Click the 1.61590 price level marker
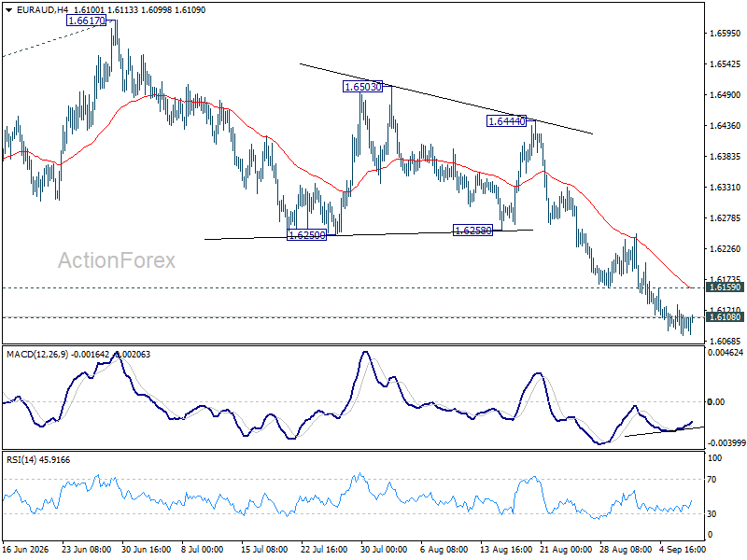 (x=726, y=287)
